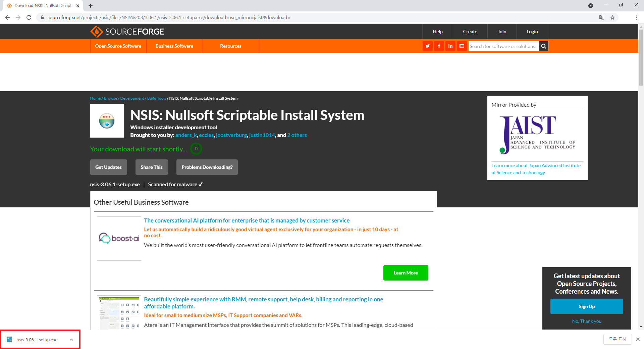The height and width of the screenshot is (349, 644).
Task: Click the JAIST mirror logo
Action: [x=537, y=135]
